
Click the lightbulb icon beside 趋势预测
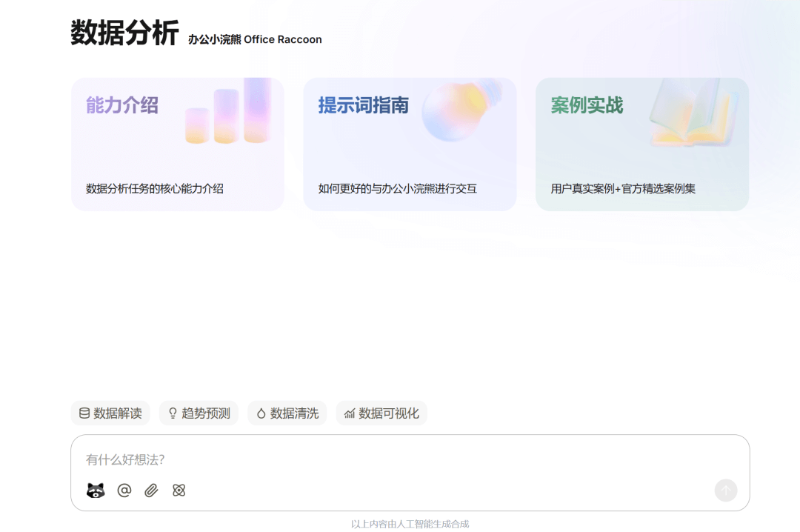pyautogui.click(x=173, y=413)
